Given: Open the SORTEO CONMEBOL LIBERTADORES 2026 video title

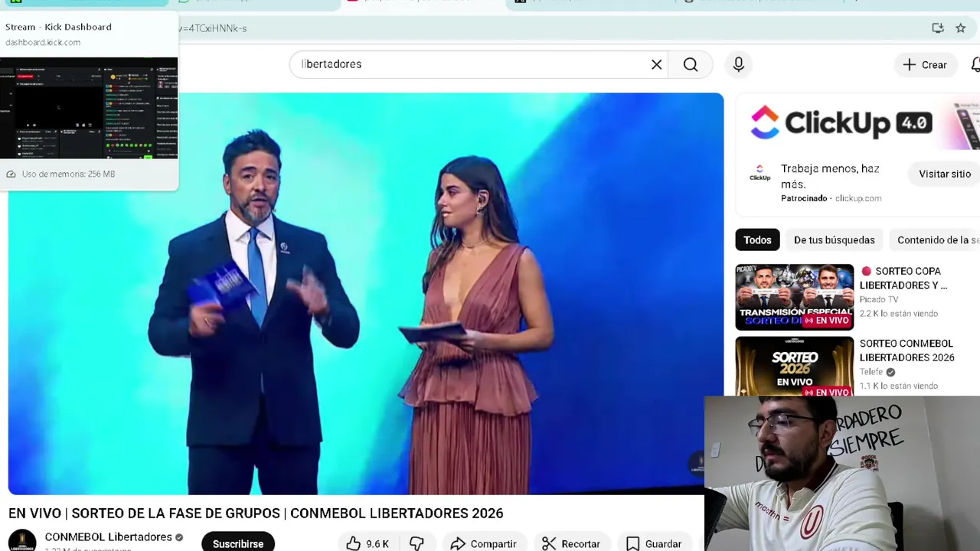Looking at the screenshot, I should click(906, 350).
